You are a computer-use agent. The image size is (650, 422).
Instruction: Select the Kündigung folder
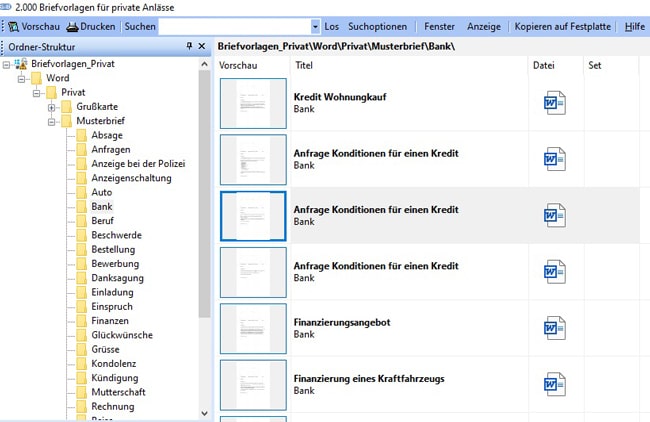112,378
